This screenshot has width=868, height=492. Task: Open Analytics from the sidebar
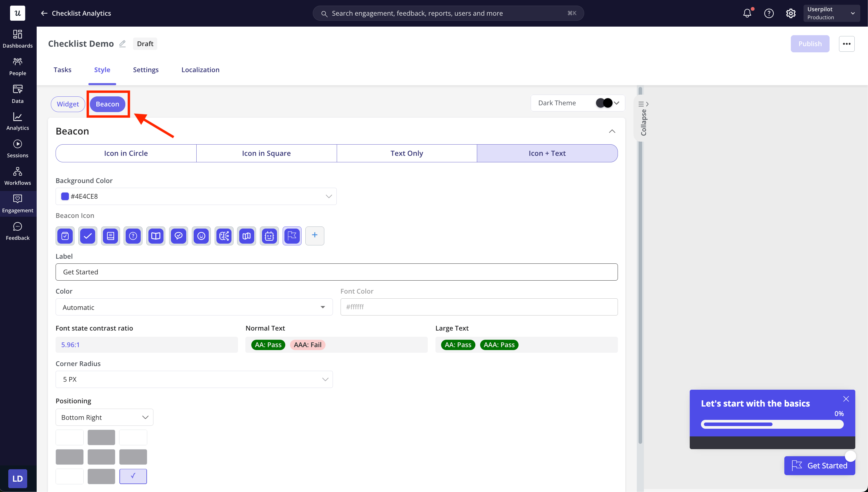(17, 121)
